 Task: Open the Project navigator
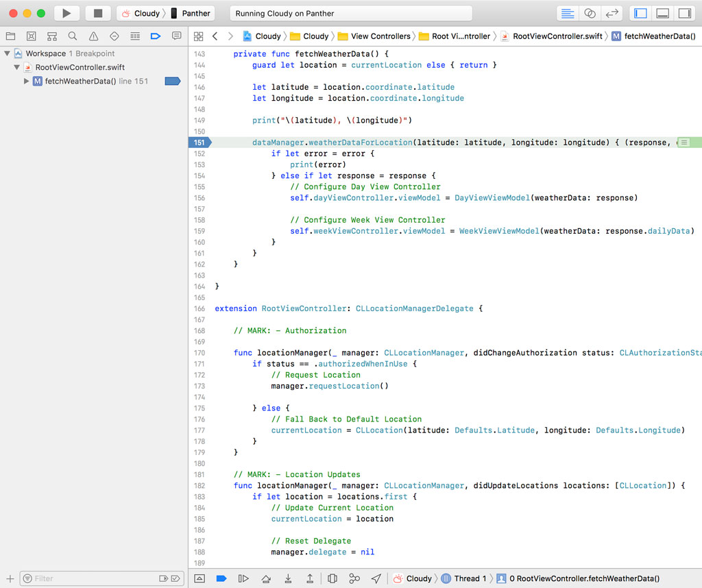10,36
